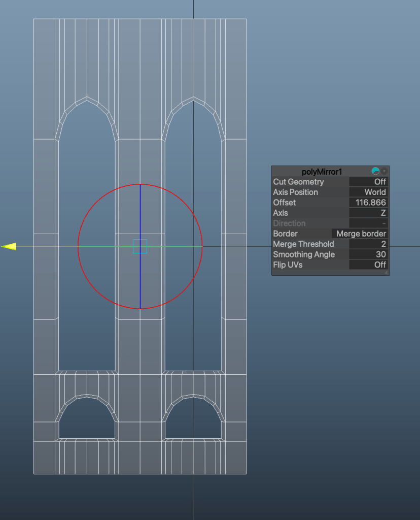
Task: Click the yellow arrow manipulator handle
Action: [9, 246]
